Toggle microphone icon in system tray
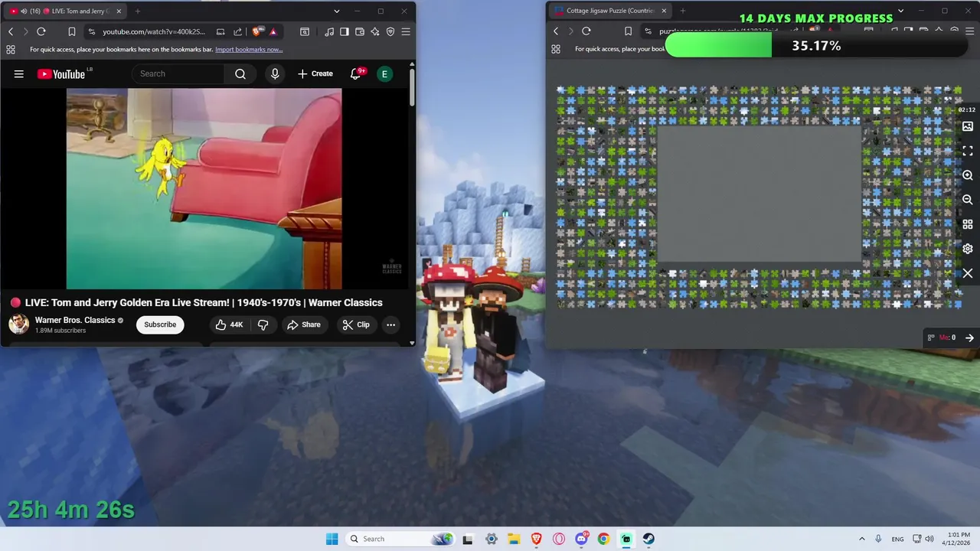This screenshot has height=551, width=980. click(x=878, y=539)
